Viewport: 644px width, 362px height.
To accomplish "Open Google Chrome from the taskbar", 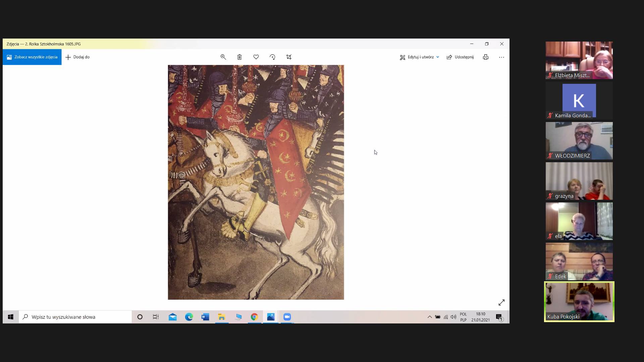I will coord(254,317).
